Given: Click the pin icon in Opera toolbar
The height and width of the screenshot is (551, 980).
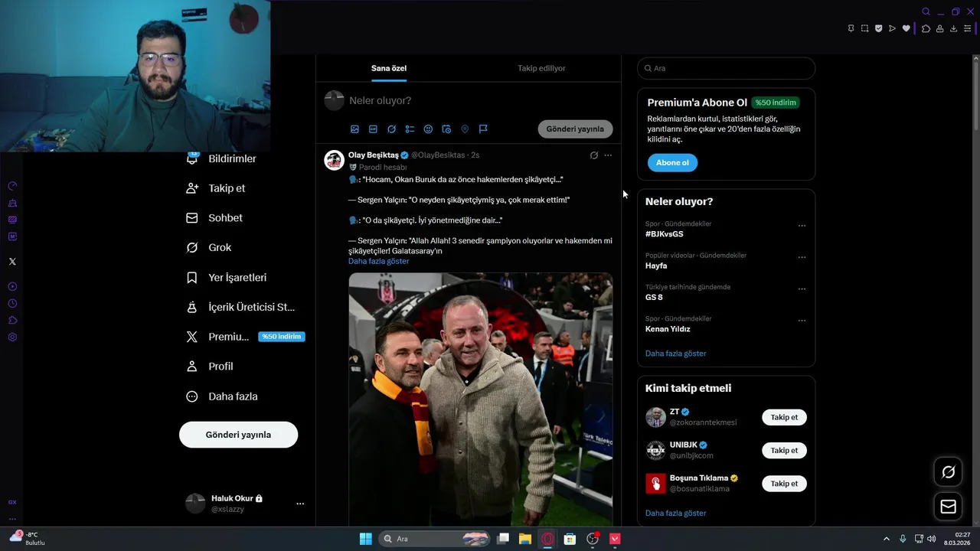Looking at the screenshot, I should (851, 28).
